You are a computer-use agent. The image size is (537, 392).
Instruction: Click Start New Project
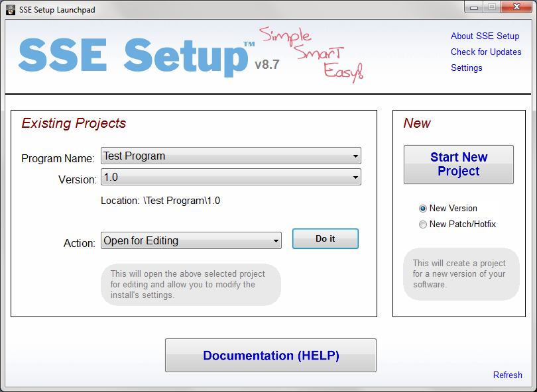[x=458, y=164]
